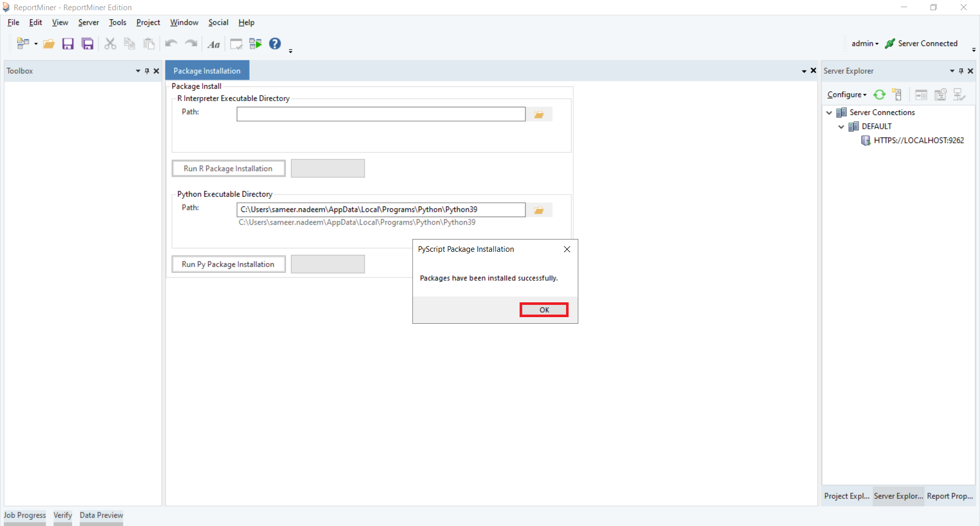Browse for the R interpreter directory folder
Viewport: 980px width, 526px height.
click(x=539, y=114)
